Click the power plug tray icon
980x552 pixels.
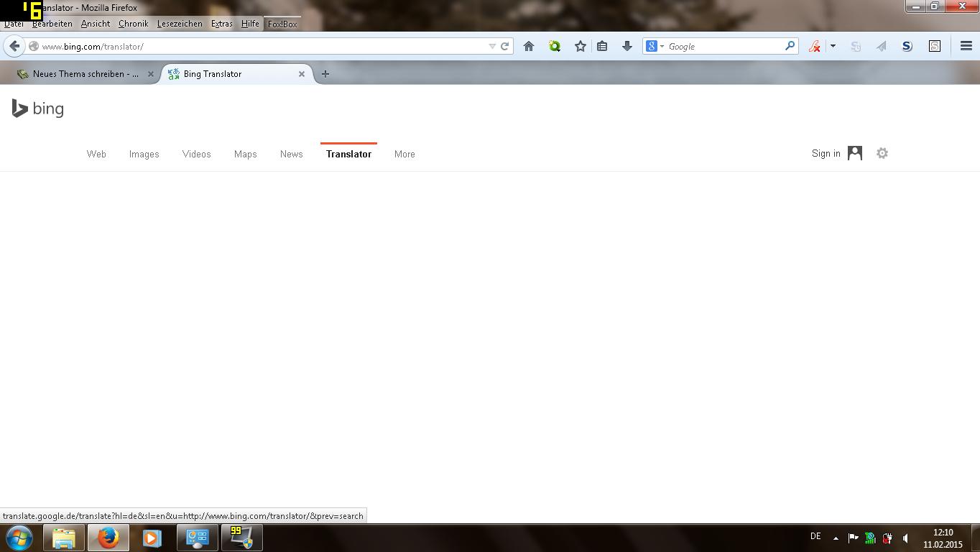887,538
